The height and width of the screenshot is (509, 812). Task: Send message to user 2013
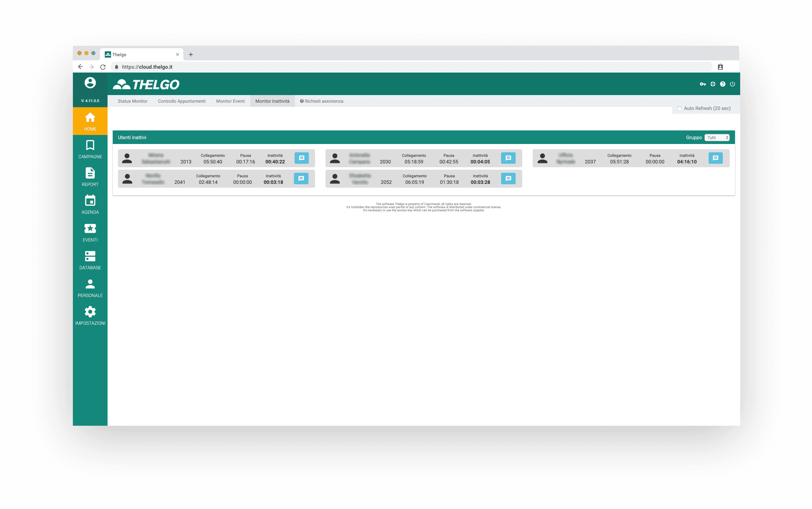(x=302, y=158)
